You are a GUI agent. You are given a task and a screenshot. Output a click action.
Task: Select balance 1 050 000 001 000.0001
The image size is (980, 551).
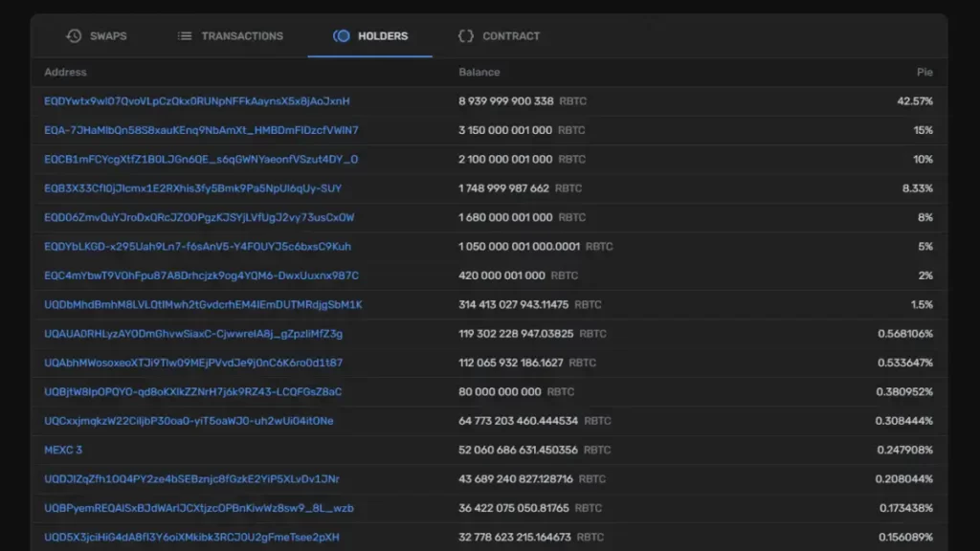coord(519,246)
